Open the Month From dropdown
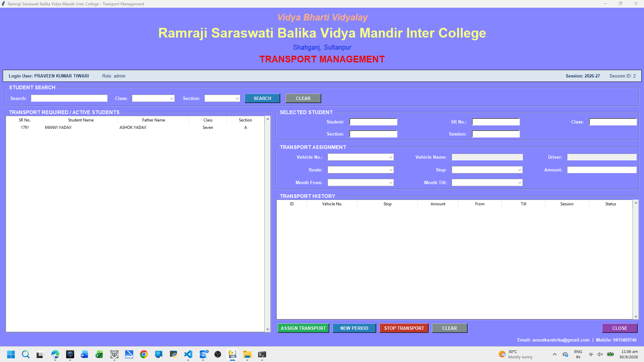The height and width of the screenshot is (362, 644). coord(360,183)
